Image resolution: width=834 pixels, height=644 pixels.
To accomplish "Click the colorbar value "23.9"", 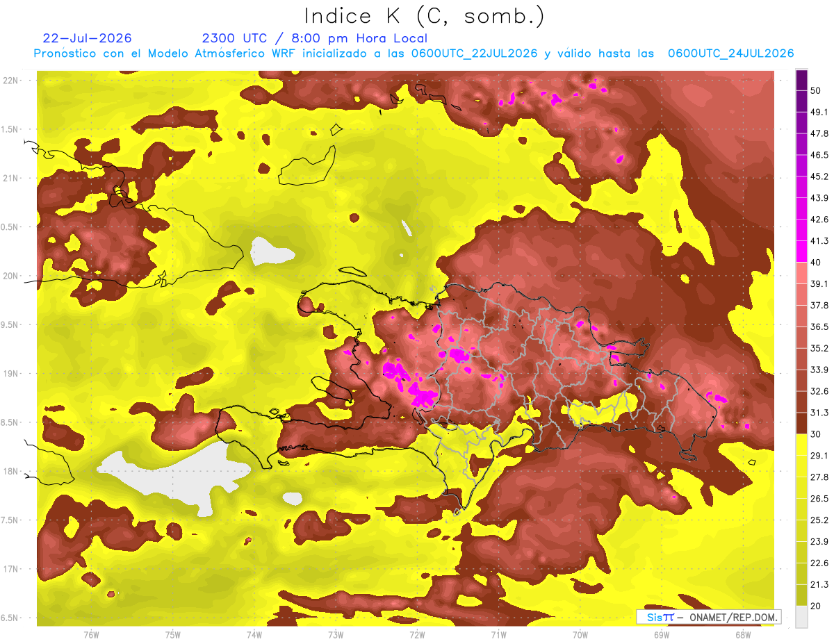I will click(x=819, y=541).
